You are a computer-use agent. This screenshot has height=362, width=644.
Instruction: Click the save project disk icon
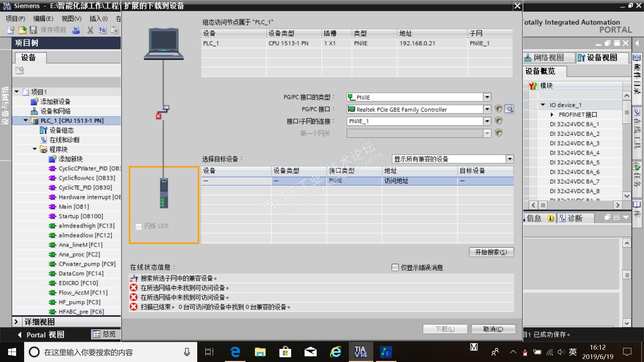coord(33,30)
